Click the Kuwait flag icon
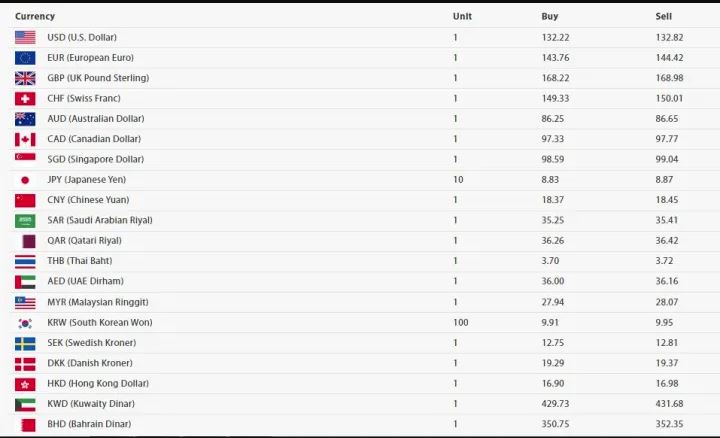720x438 pixels. coord(25,404)
